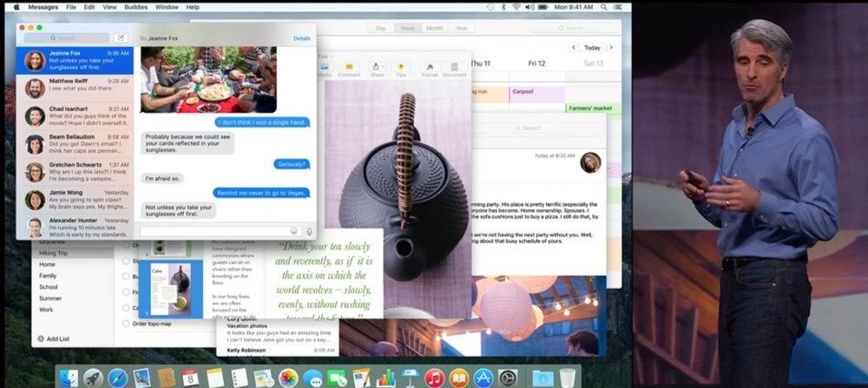This screenshot has width=868, height=388.
Task: Open Numbers chart icon in Dock
Action: point(386,378)
